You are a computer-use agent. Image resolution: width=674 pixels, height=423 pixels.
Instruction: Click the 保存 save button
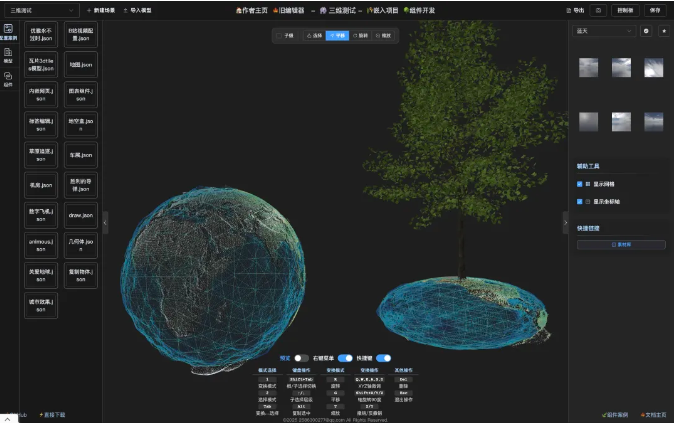[654, 10]
